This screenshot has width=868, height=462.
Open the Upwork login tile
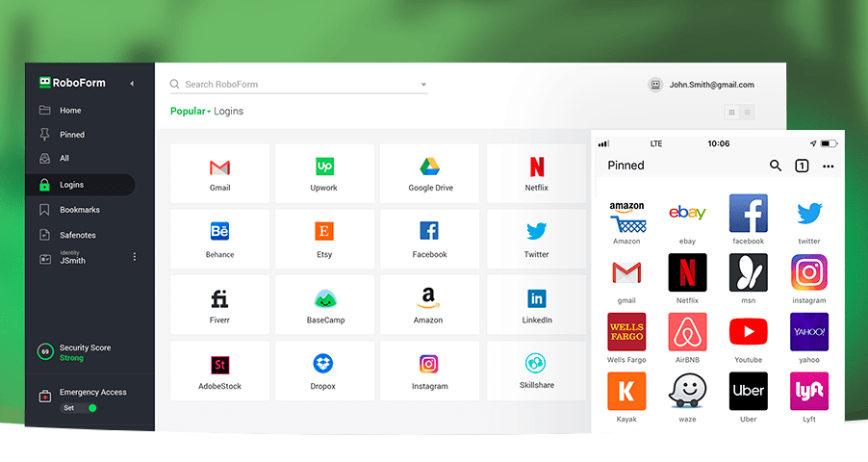(324, 173)
